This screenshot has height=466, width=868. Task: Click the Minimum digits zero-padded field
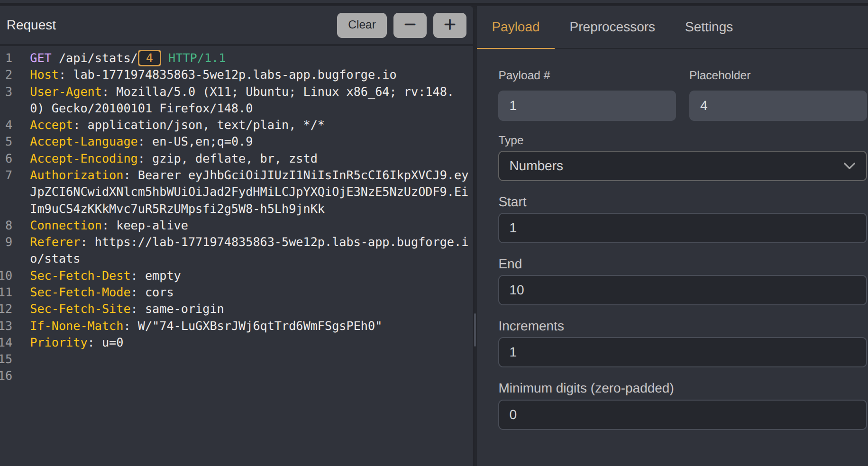[682, 415]
